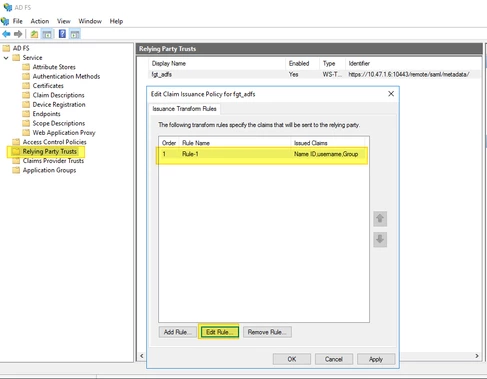Move rule down with the down arrow button

(x=380, y=239)
